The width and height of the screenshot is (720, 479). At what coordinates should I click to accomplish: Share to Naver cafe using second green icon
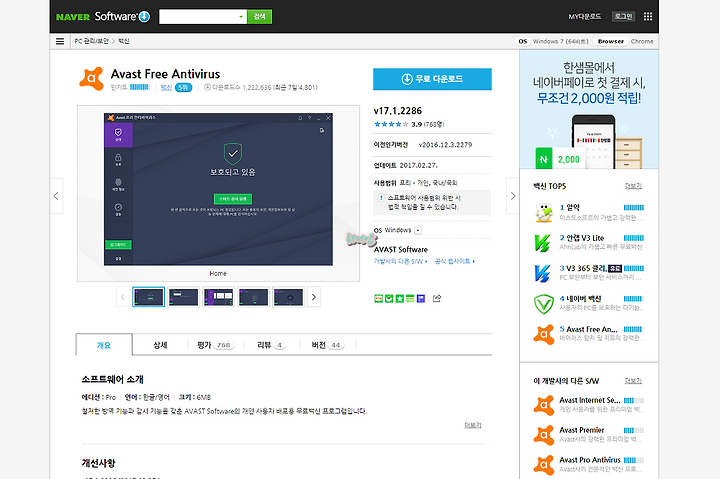pos(389,299)
